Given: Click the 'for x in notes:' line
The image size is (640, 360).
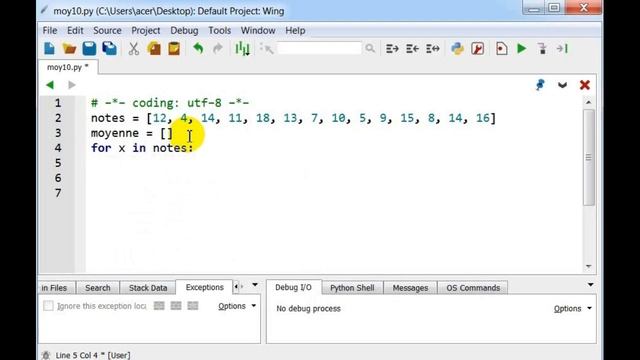Looking at the screenshot, I should [x=142, y=148].
